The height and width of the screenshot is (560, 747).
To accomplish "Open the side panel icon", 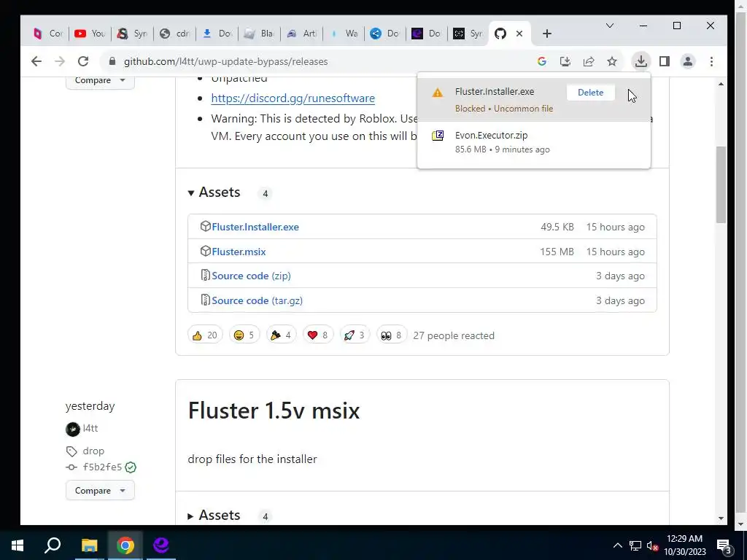I will click(x=664, y=61).
